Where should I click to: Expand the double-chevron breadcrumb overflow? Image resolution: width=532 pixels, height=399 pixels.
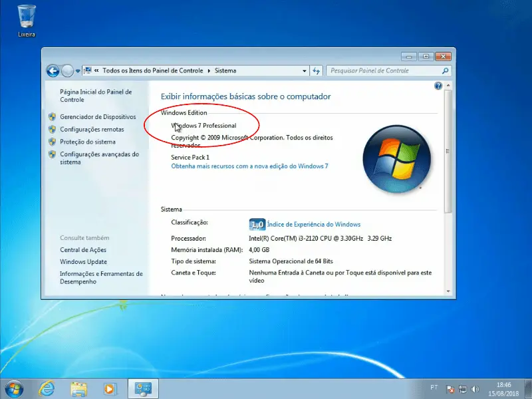click(x=96, y=70)
